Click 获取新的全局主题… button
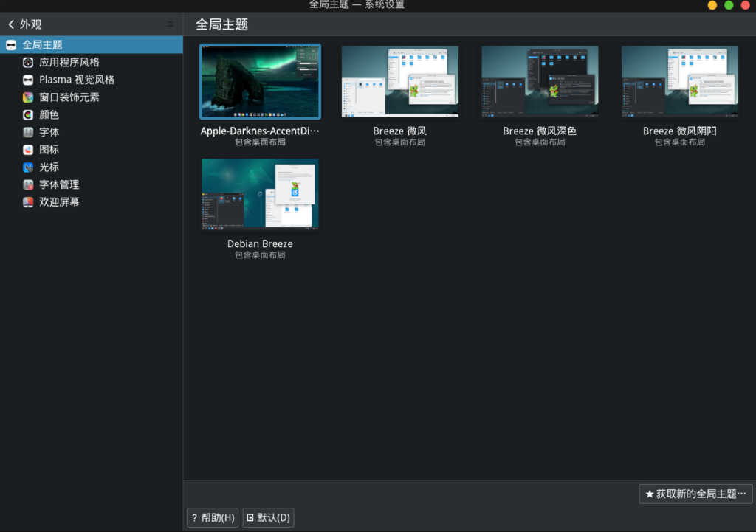 695,494
